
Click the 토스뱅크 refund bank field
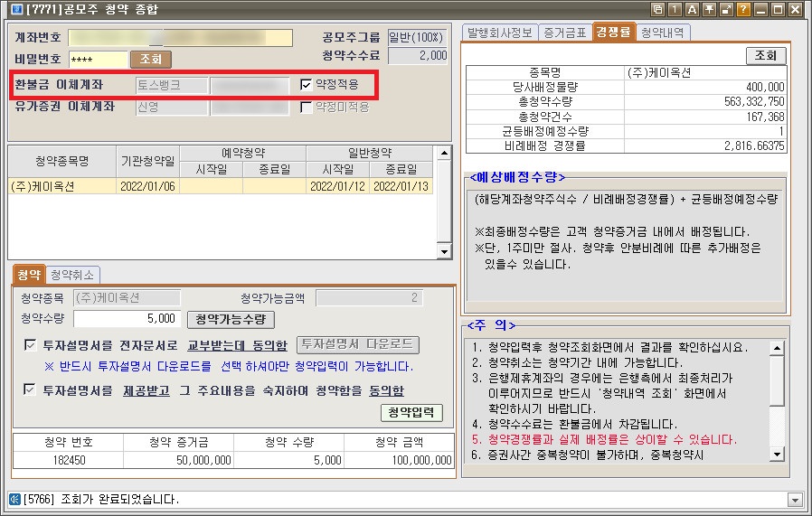click(172, 85)
